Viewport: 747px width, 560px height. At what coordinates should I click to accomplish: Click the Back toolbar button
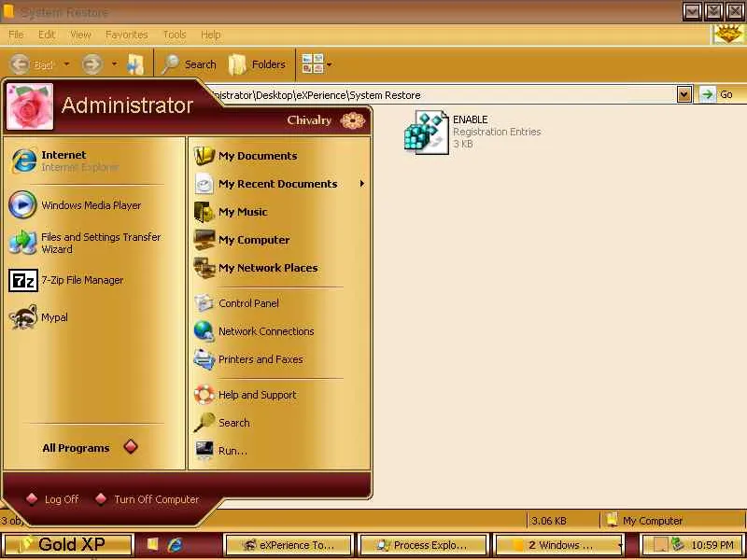coord(33,64)
